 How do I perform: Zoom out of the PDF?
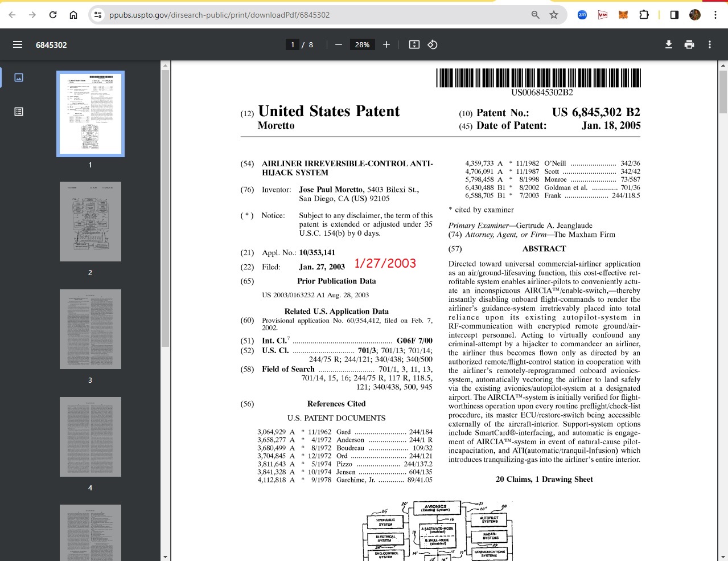339,44
